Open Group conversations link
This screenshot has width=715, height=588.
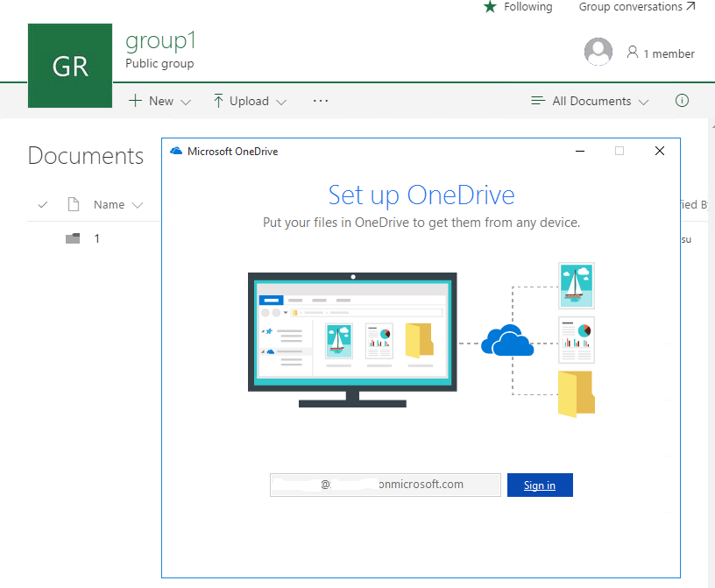pos(636,7)
